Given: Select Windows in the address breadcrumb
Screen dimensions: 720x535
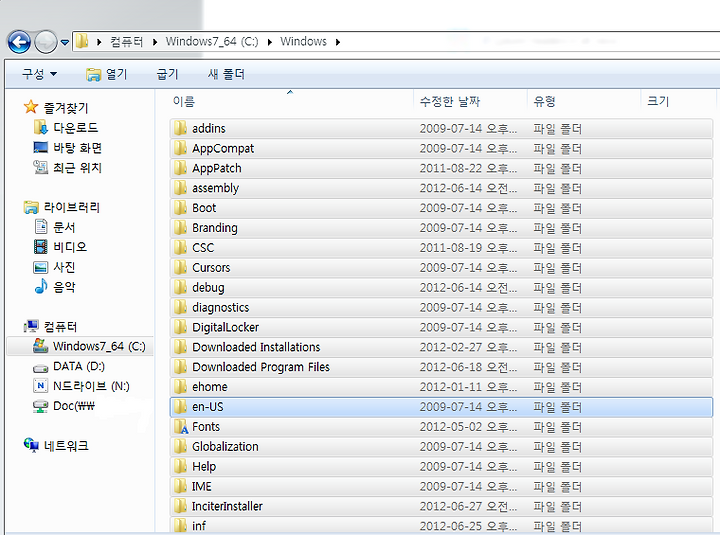Looking at the screenshot, I should (x=304, y=42).
